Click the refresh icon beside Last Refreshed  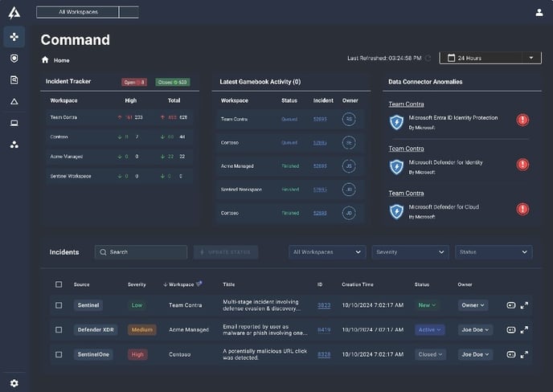pos(428,58)
